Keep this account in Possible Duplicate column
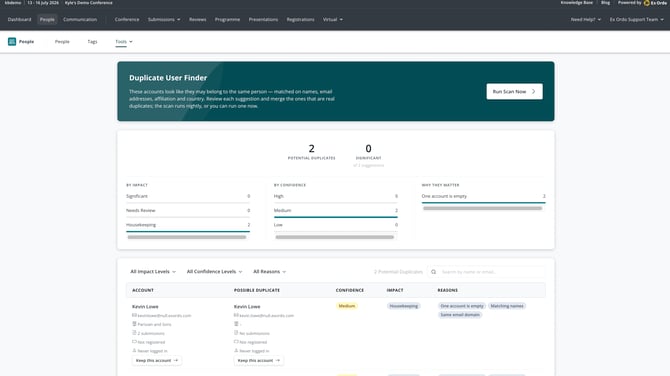 259,361
